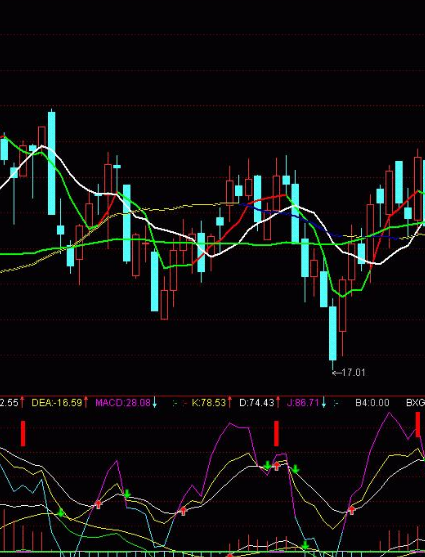Click the red up arrow beside DEA value

pos(86,403)
